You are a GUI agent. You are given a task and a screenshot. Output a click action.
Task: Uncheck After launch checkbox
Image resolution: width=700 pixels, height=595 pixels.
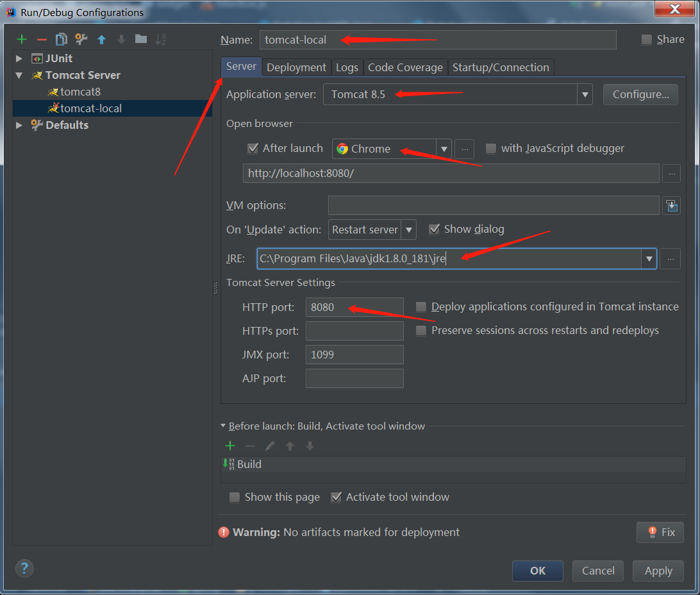[x=253, y=148]
